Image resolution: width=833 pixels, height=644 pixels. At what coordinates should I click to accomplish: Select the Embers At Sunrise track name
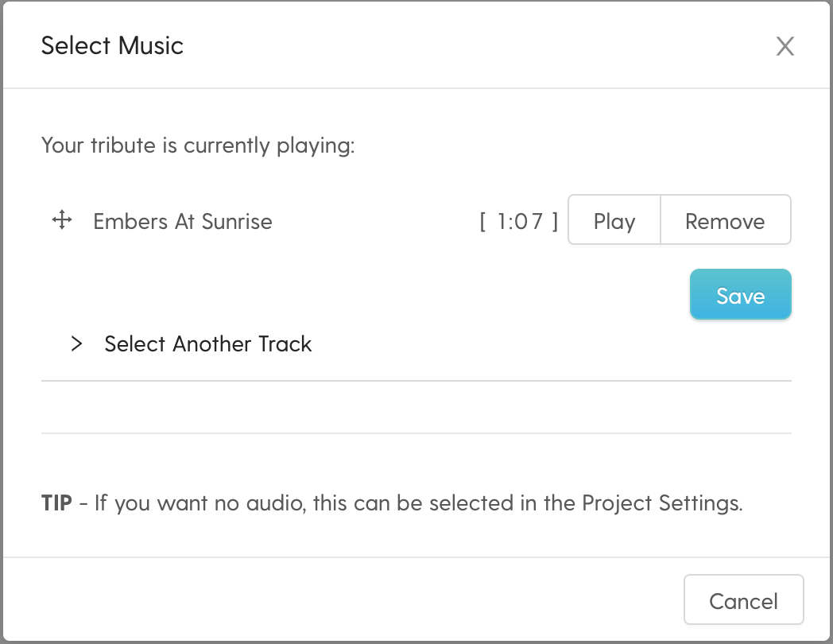pyautogui.click(x=183, y=221)
